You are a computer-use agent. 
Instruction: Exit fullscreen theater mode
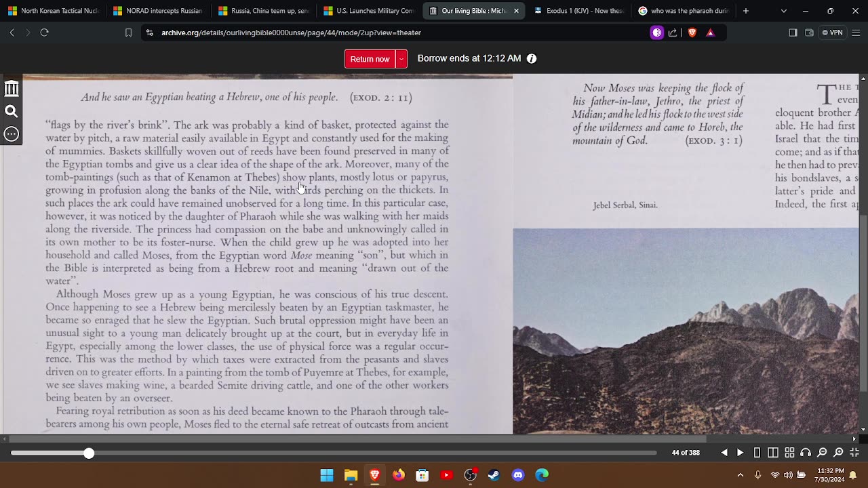coord(854,453)
